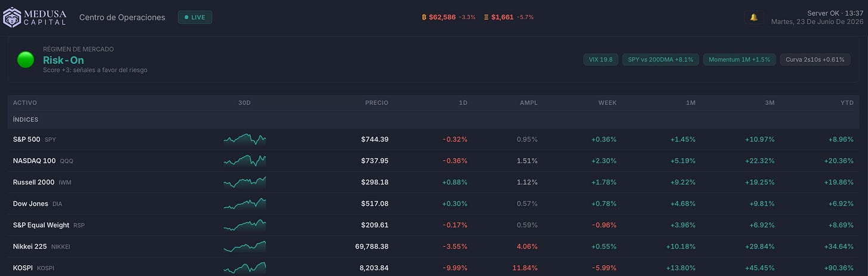Select the SPY vs 200DMA chip
This screenshot has width=868, height=276.
coord(661,60)
